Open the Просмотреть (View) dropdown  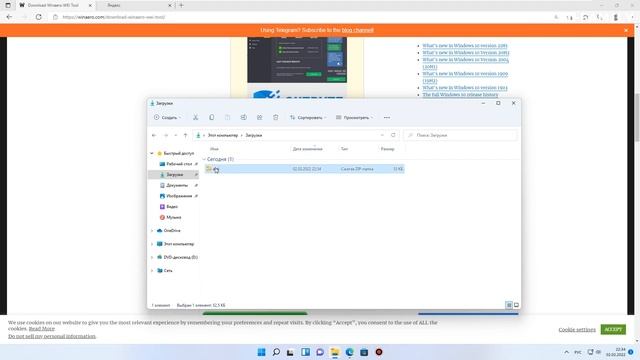(x=354, y=118)
